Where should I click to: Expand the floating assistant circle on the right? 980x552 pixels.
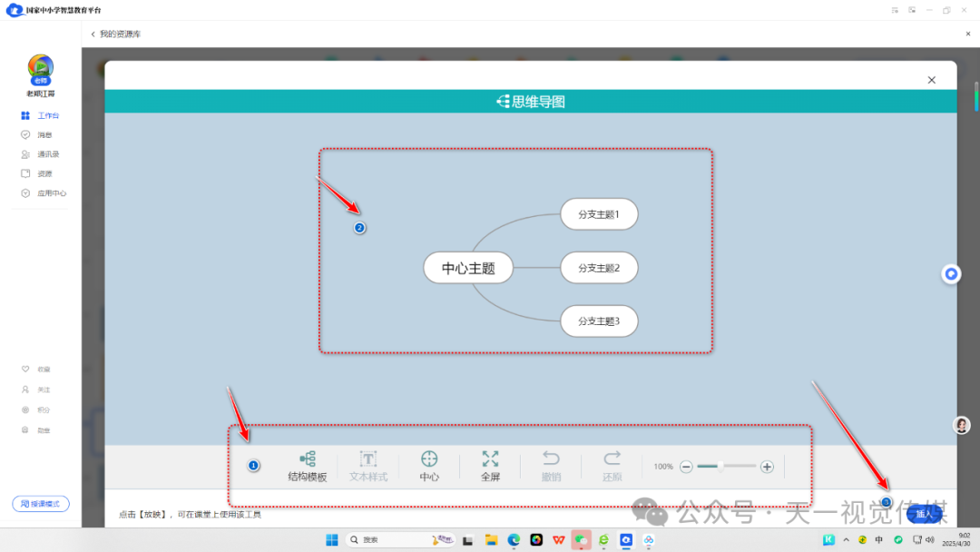[x=951, y=274]
